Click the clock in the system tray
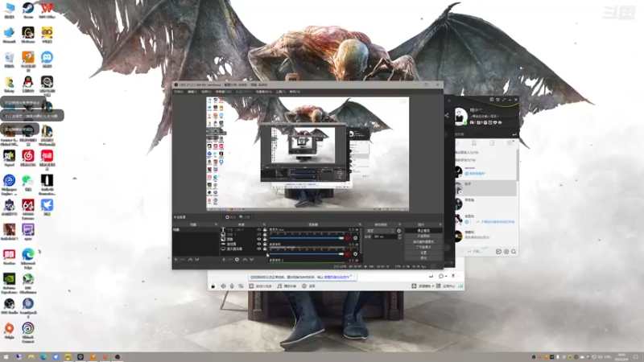 (621, 356)
